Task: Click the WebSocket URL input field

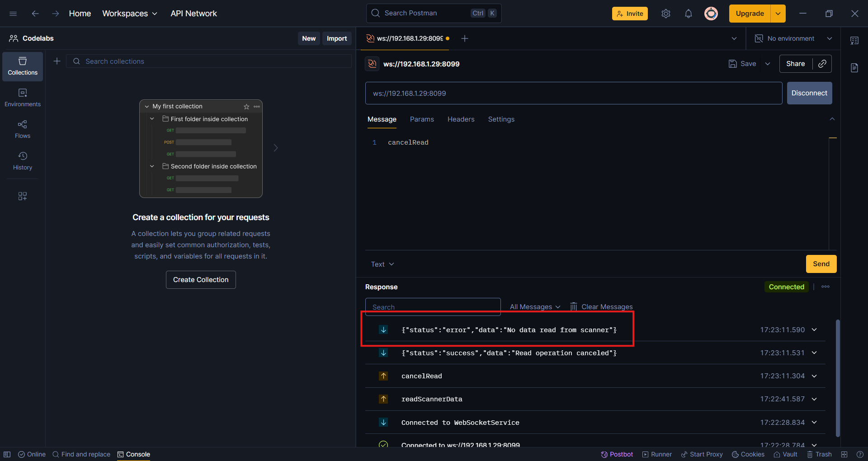Action: click(573, 93)
